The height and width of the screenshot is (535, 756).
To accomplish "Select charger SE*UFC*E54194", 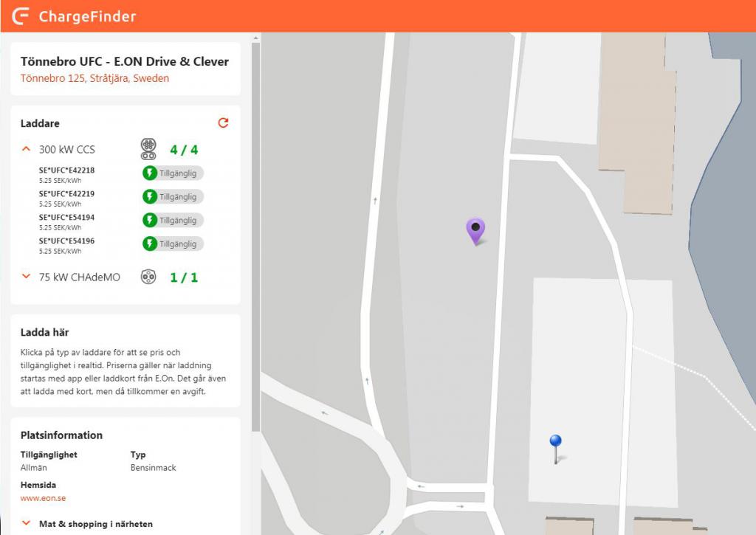I will tap(66, 218).
